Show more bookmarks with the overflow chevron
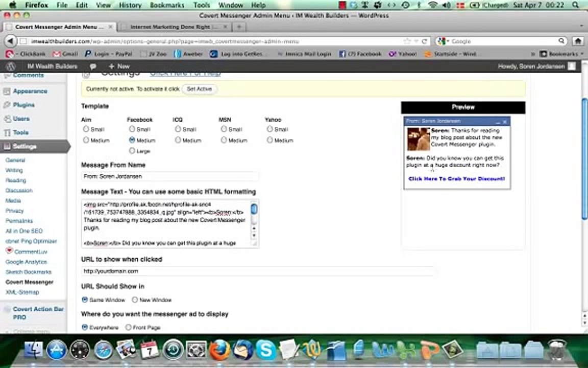The image size is (588, 368). (x=533, y=54)
